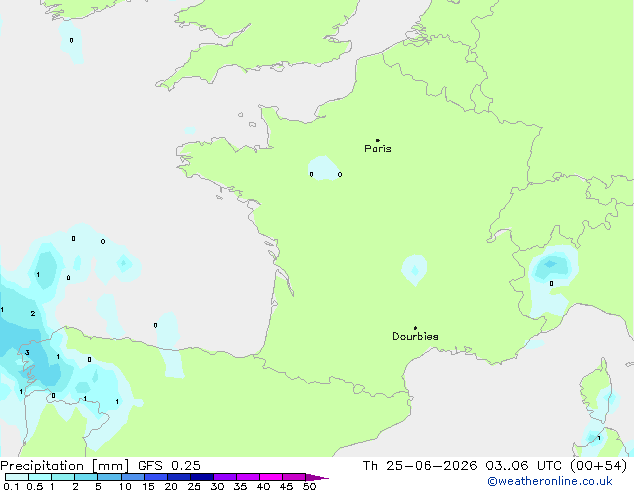Select the Paris city dot marker
Screen dimensions: 634x490
click(378, 140)
